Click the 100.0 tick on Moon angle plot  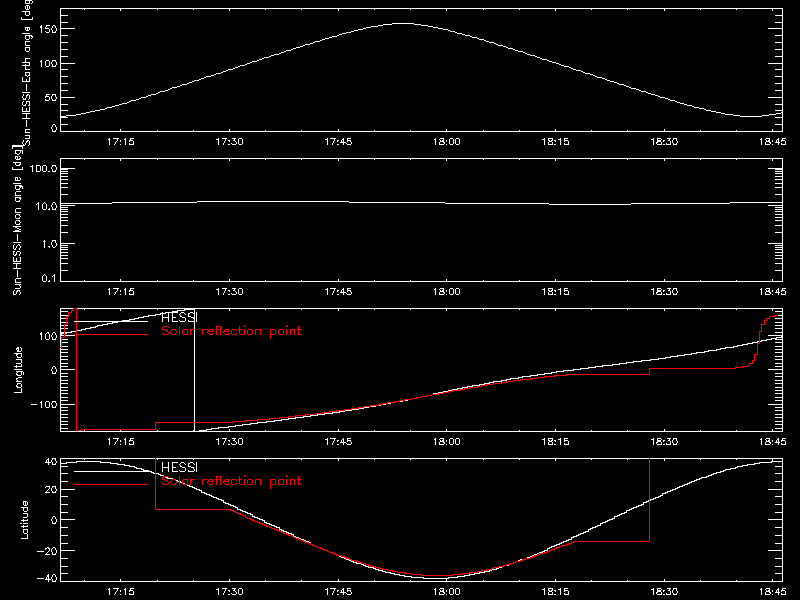click(43, 169)
